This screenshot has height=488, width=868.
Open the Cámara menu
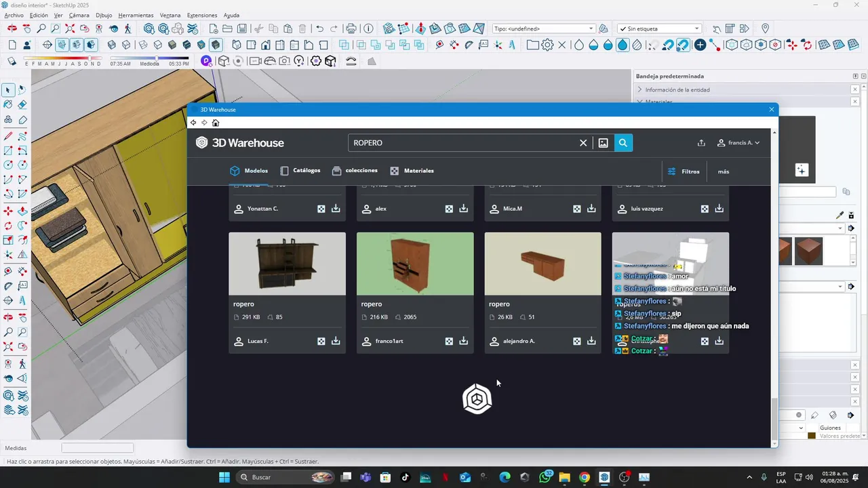click(x=79, y=15)
